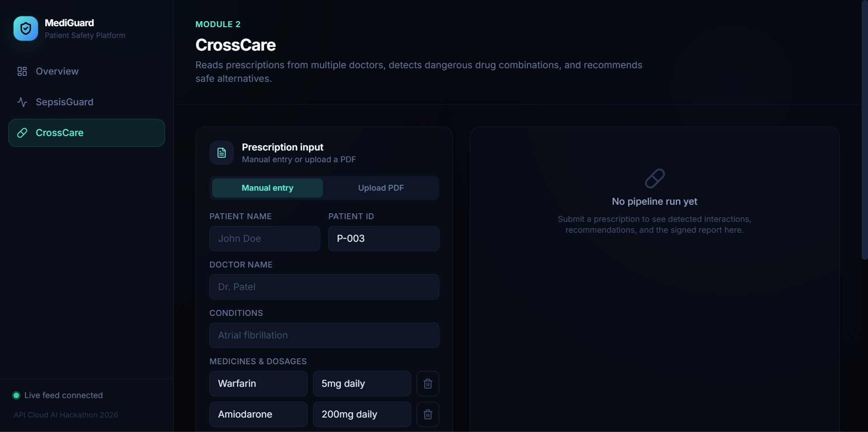Click the CrossCare pill icon in sidebar
The height and width of the screenshot is (432, 868).
[x=22, y=133]
